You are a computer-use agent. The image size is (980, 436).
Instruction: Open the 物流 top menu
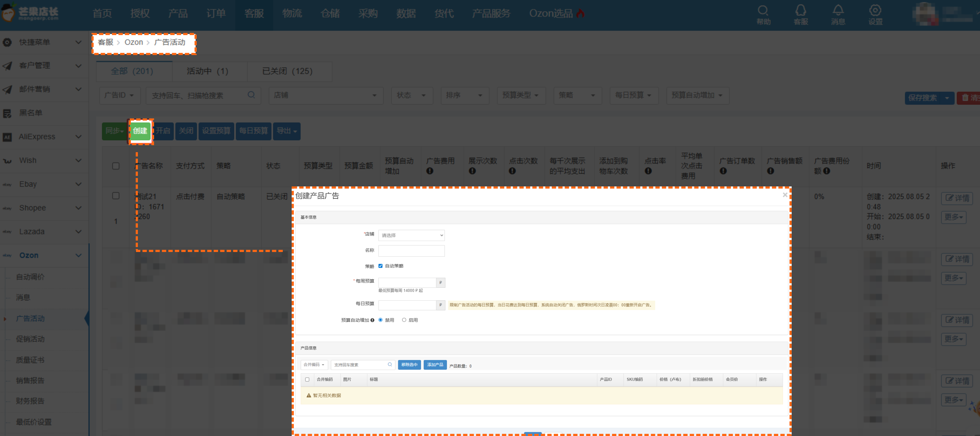coord(292,13)
